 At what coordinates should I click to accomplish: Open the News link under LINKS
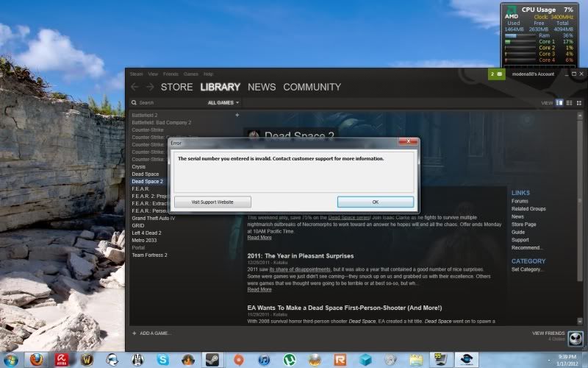coord(517,216)
